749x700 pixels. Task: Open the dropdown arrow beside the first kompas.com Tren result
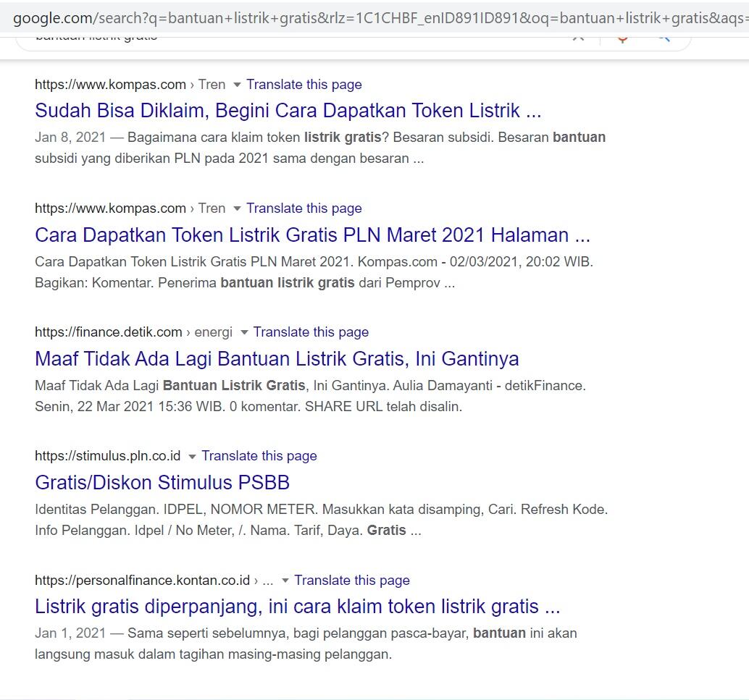click(x=237, y=85)
